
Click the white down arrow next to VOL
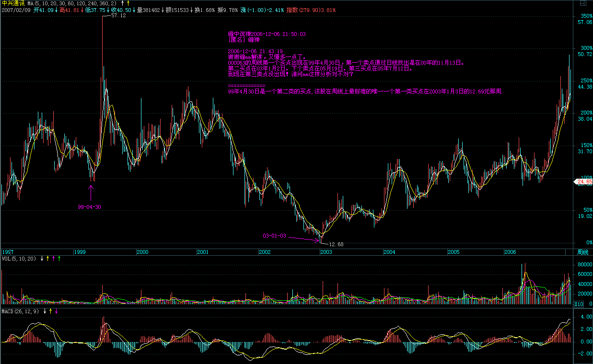(42, 259)
